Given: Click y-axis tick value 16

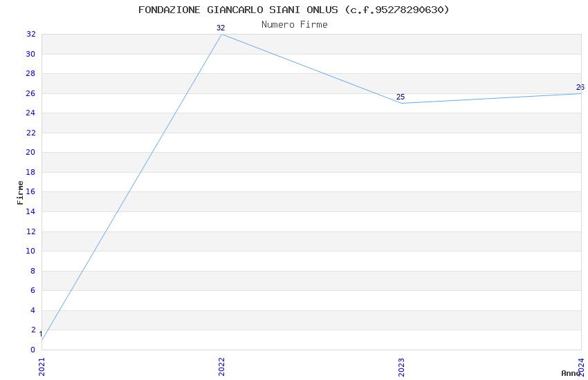Looking at the screenshot, I should [x=30, y=191].
